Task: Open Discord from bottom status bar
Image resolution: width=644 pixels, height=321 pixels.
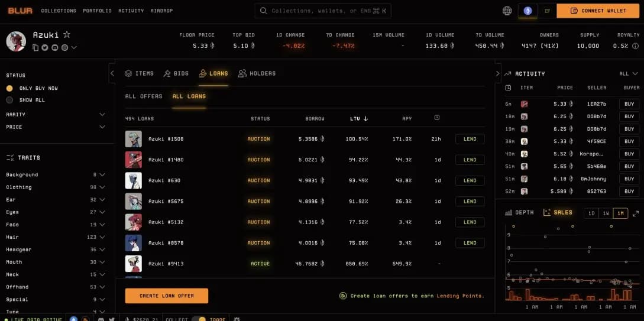Action: click(x=101, y=319)
